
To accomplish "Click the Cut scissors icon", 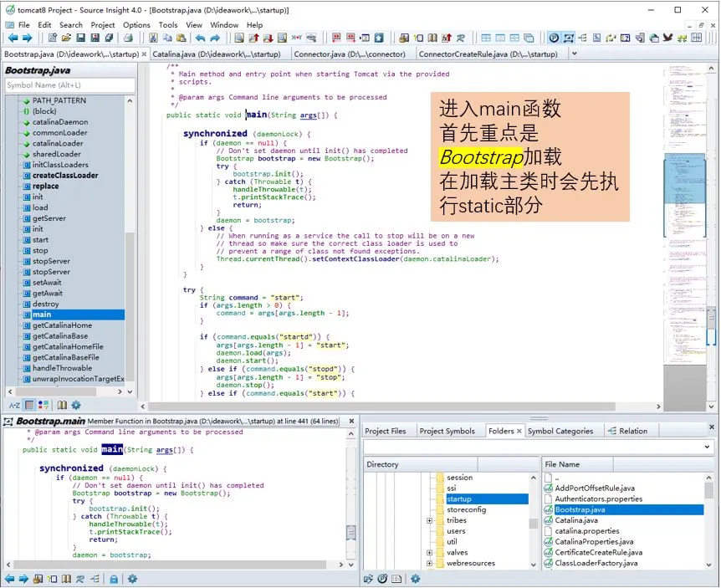I will tap(153, 38).
